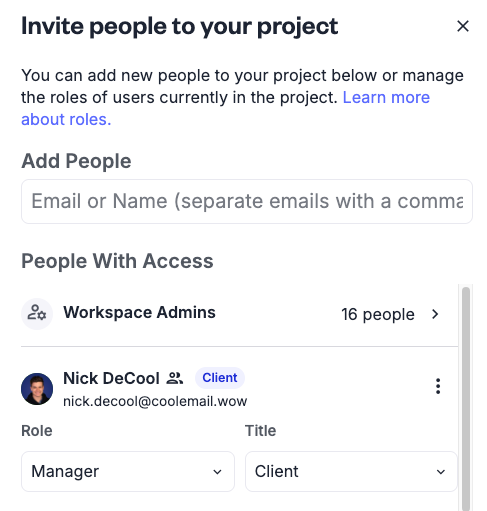Open the Title dropdown showing Client
Viewport: 487px width, 511px height.
coord(351,471)
